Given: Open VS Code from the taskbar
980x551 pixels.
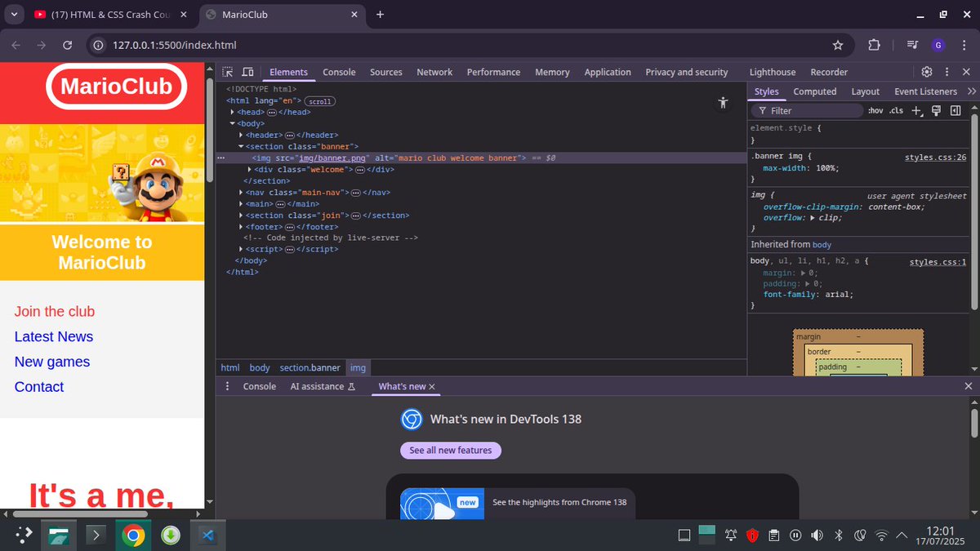Looking at the screenshot, I should [207, 535].
